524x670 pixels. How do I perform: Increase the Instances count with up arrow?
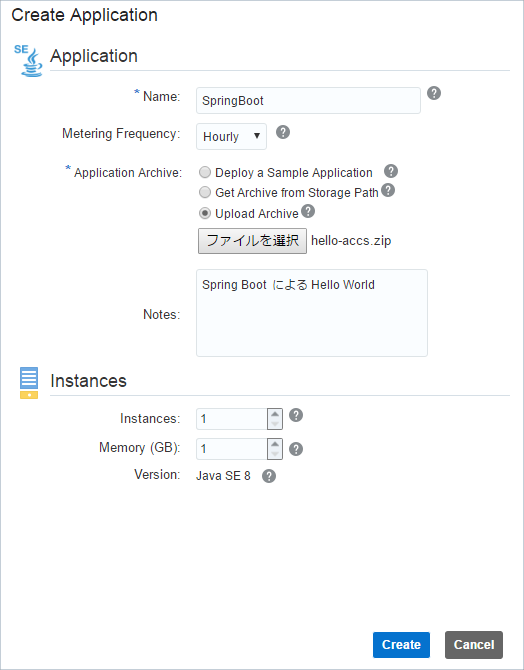275,414
